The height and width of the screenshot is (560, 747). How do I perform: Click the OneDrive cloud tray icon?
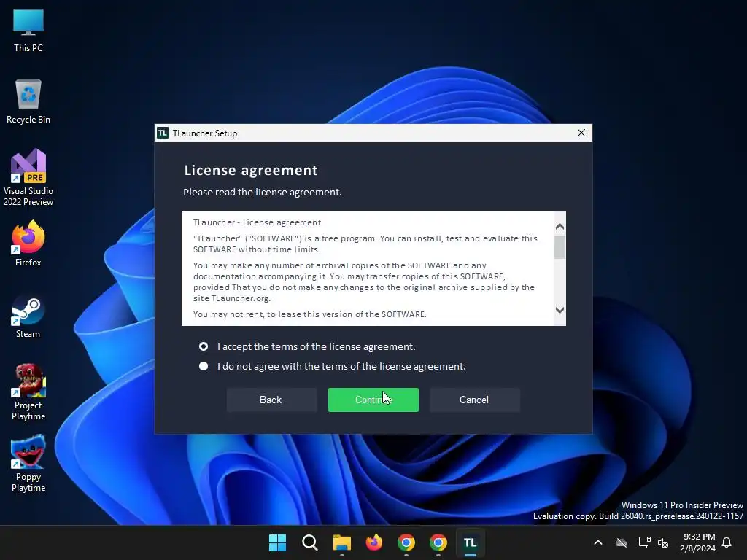[622, 542]
